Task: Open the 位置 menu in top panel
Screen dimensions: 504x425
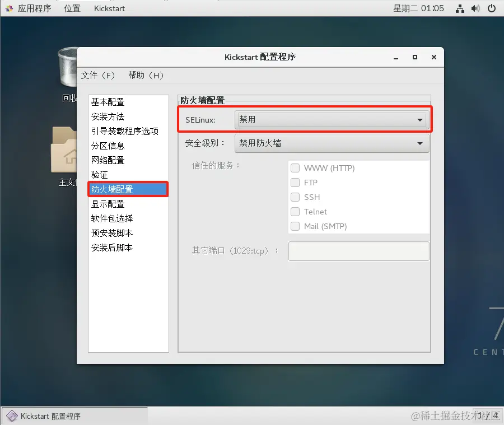Action: coord(72,8)
